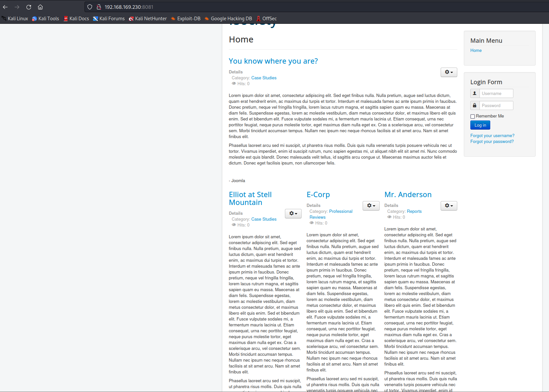Open gear dropdown for You know where you are
The image size is (549, 392).
point(449,72)
